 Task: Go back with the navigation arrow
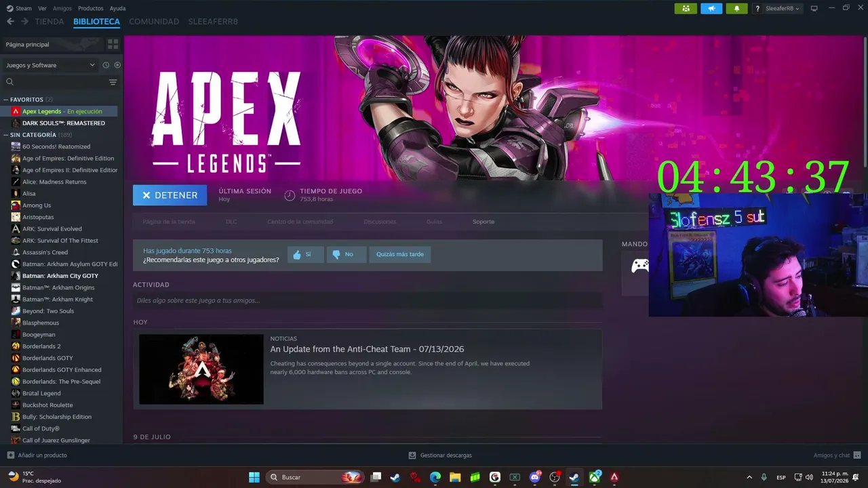(10, 22)
